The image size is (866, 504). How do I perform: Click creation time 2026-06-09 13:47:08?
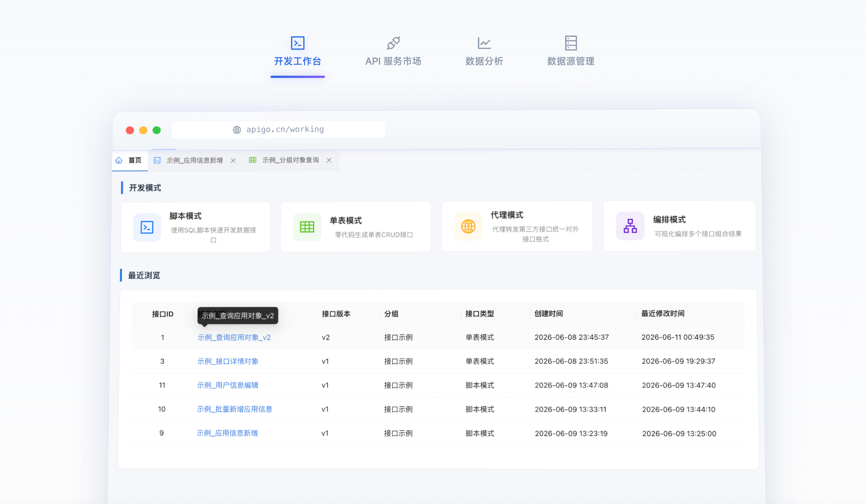[572, 385]
